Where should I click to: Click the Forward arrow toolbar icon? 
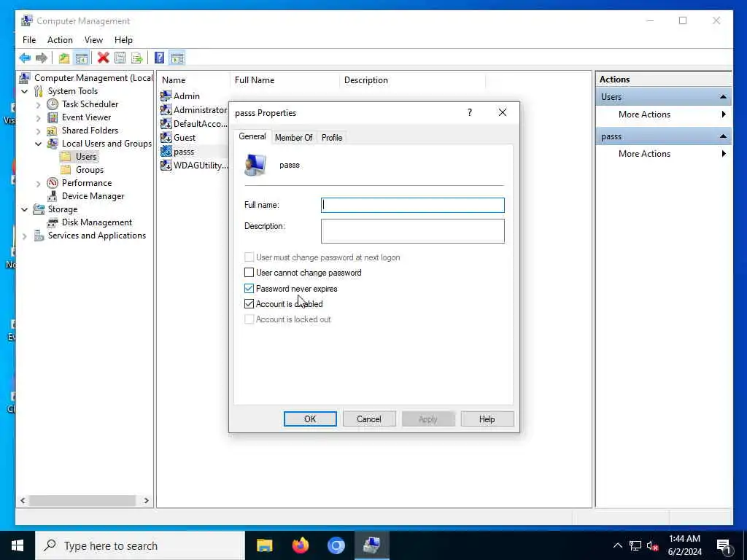[42, 58]
